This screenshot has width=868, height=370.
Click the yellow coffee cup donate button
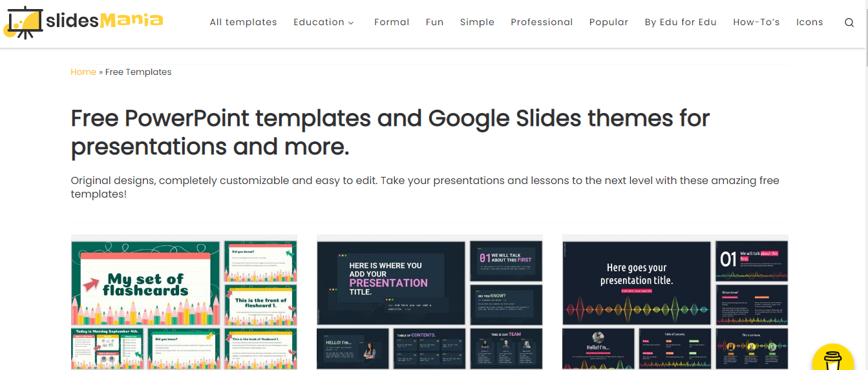[x=833, y=357]
